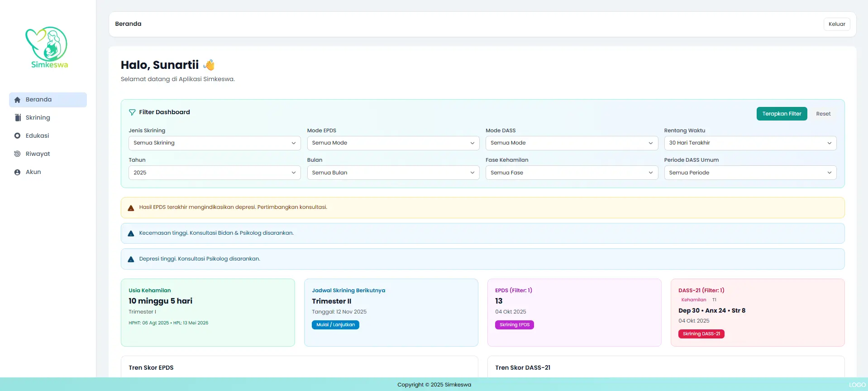
Task: Open the Jenis Skrining dropdown
Action: point(215,143)
